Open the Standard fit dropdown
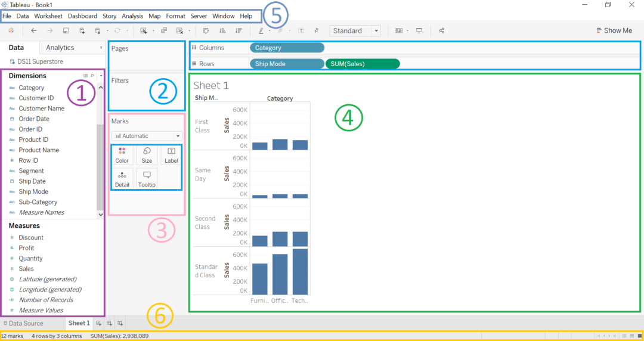Screen dimensions: 644x341 coord(355,31)
